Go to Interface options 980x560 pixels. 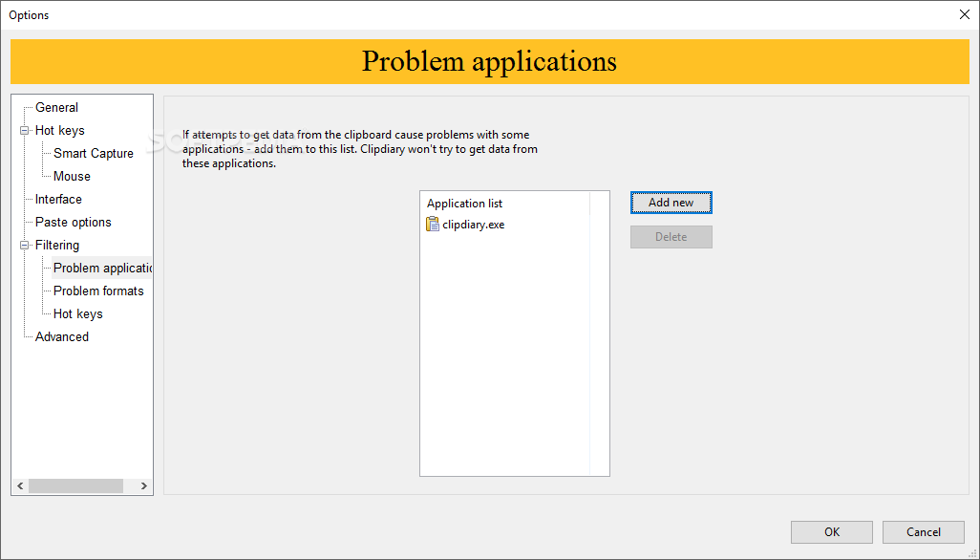point(58,200)
